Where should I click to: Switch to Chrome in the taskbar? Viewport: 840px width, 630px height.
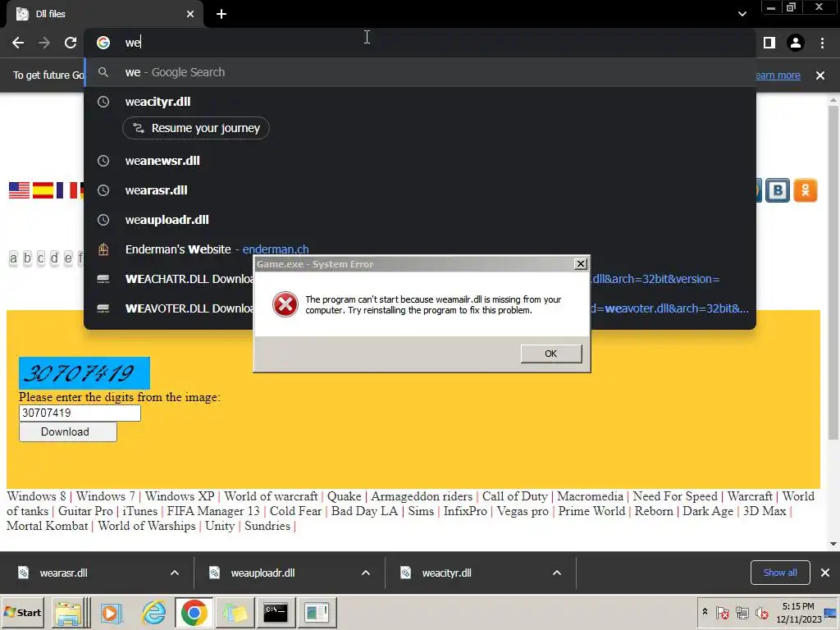pyautogui.click(x=194, y=612)
